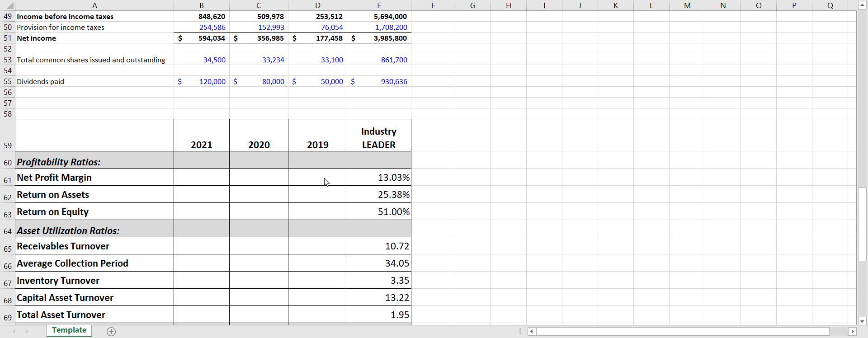The width and height of the screenshot is (868, 338).
Task: Add a new sheet with plus icon
Action: [x=111, y=332]
